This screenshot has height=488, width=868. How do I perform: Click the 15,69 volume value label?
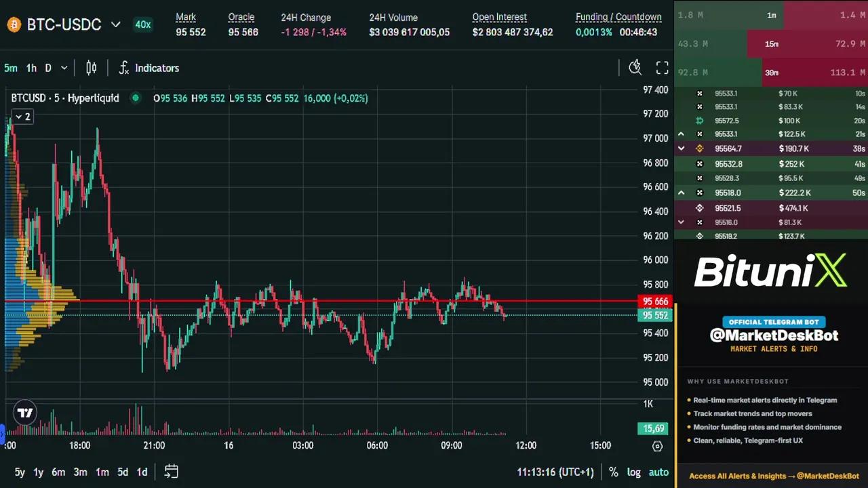654,428
